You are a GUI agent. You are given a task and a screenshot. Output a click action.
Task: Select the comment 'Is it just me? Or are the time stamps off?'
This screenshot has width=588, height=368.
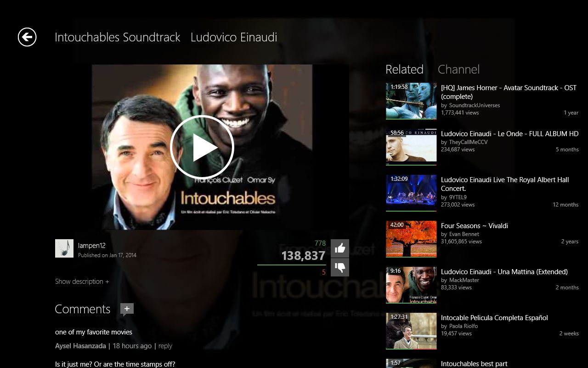pos(115,364)
